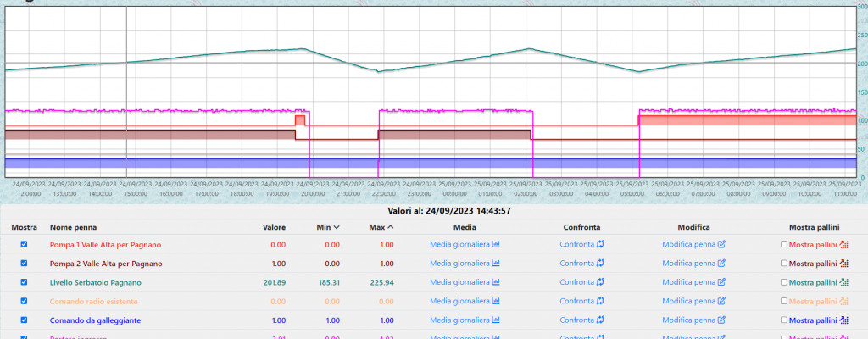Hide the Livello Serbatoio Pagnano pen
Viewport: 868px width, 339px height.
tap(24, 282)
